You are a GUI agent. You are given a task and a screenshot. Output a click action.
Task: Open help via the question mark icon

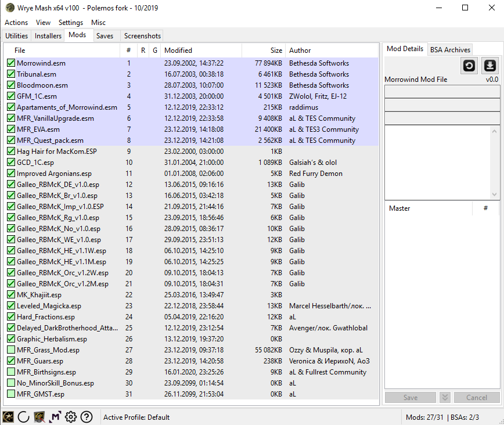(87, 417)
